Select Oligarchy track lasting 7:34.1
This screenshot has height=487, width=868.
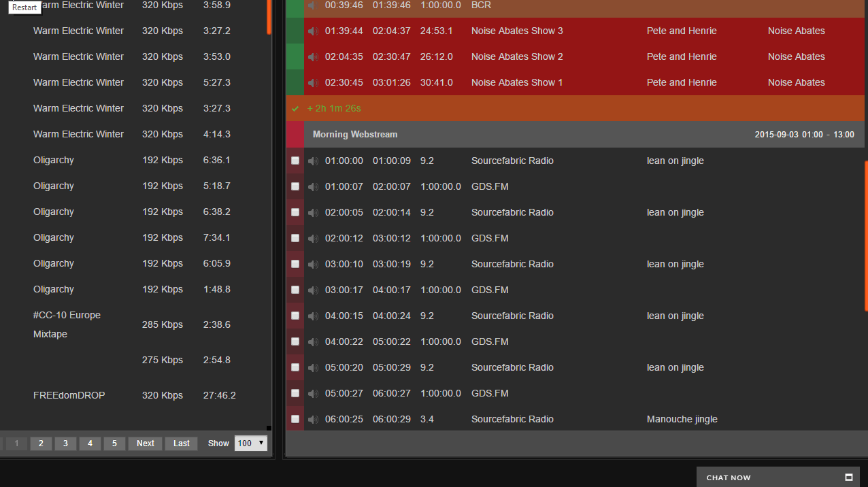136,238
